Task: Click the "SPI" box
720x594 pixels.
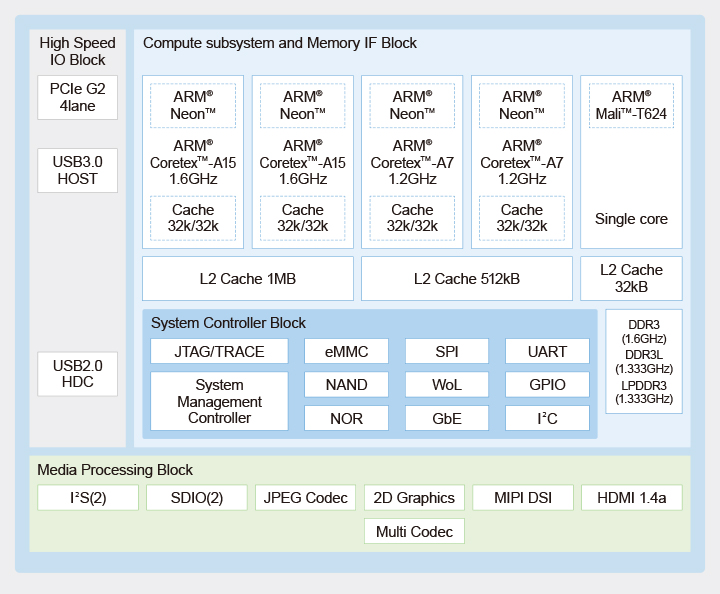Action: [x=447, y=351]
